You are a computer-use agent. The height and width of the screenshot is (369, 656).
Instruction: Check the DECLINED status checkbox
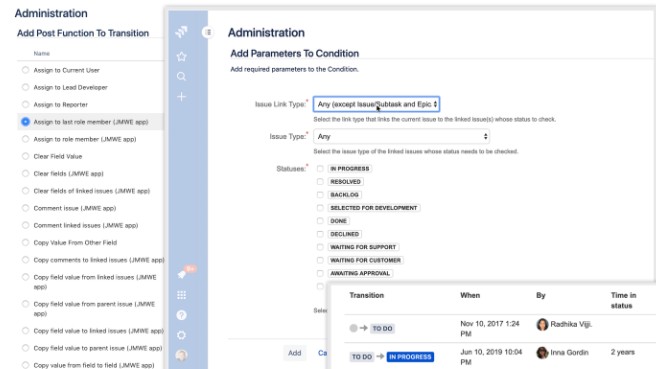pyautogui.click(x=320, y=234)
